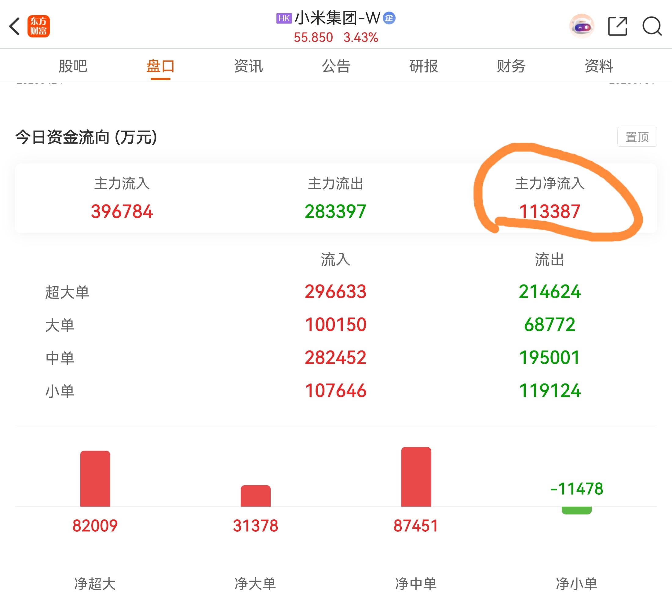Image resolution: width=672 pixels, height=616 pixels.
Task: Tap the 小单 outflow 119124
Action: tap(550, 391)
